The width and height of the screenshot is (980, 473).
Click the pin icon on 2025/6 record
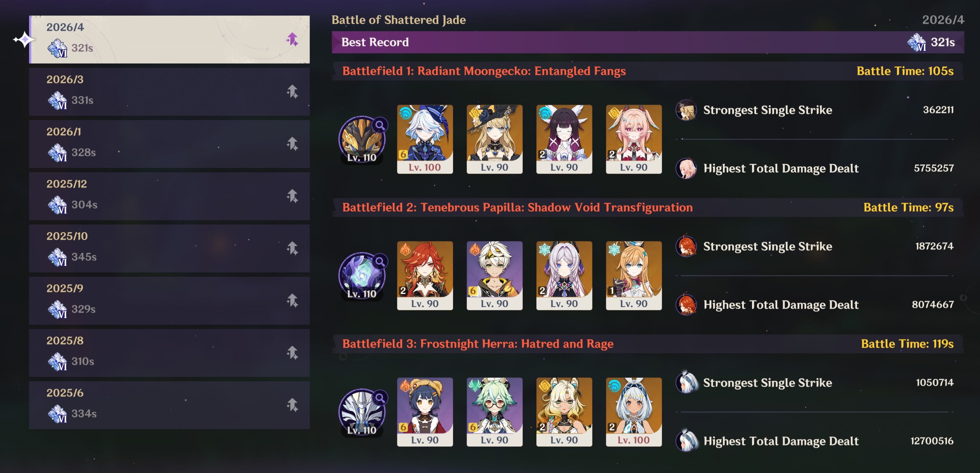[292, 405]
